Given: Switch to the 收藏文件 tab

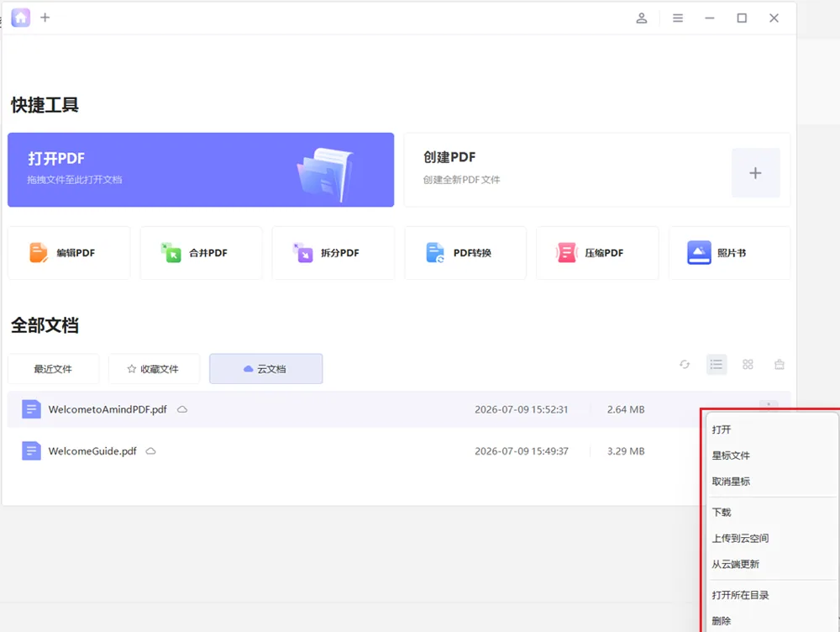Looking at the screenshot, I should pyautogui.click(x=155, y=369).
